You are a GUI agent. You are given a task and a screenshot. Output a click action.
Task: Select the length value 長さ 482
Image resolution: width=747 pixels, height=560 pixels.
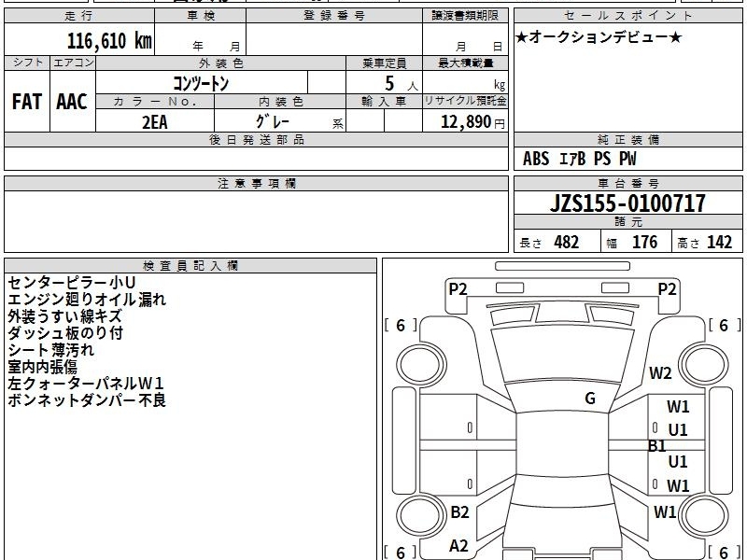point(549,243)
